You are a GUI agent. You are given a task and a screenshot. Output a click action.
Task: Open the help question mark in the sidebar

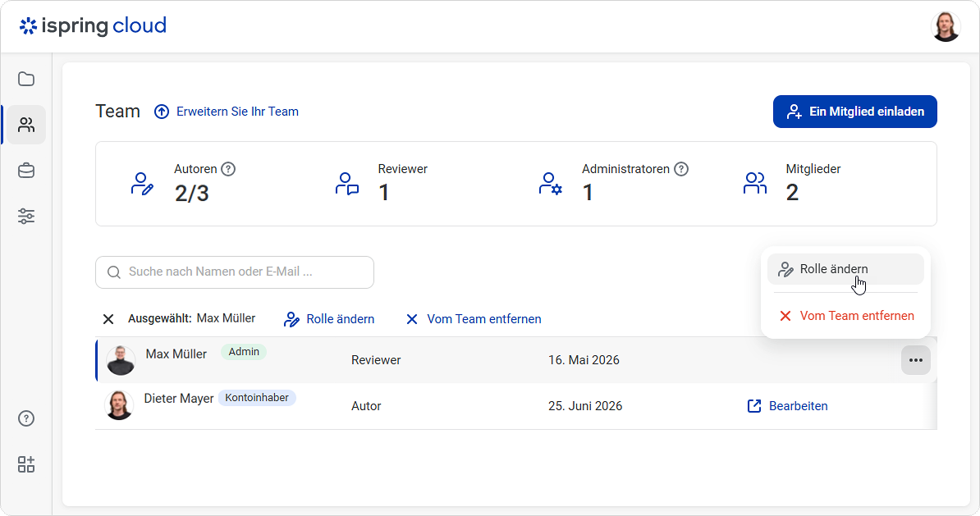click(x=26, y=418)
